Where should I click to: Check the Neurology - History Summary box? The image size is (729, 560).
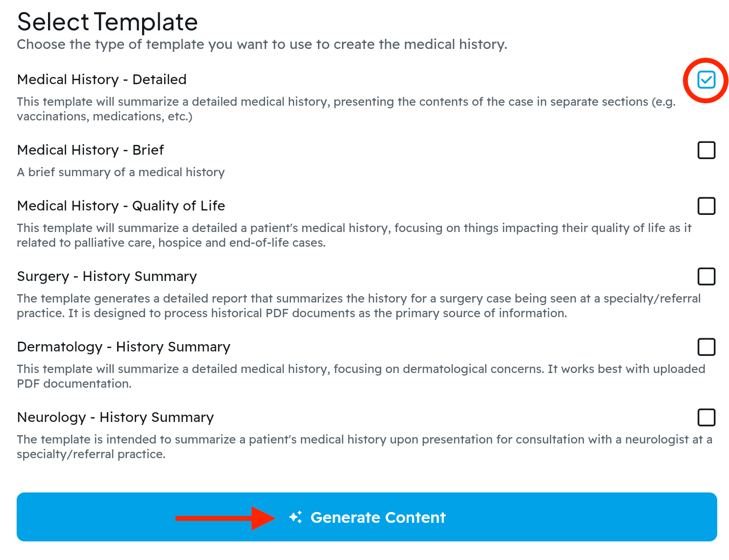pos(706,418)
